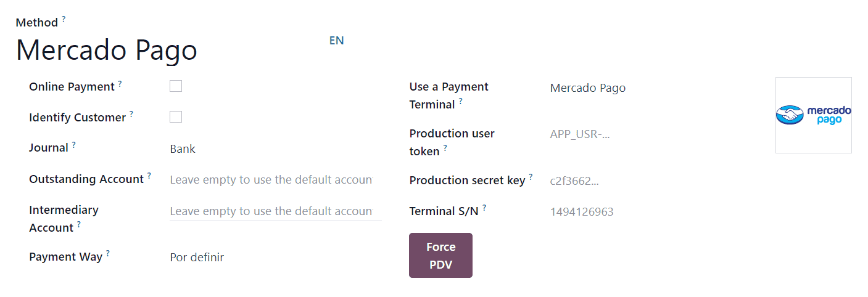Click the Journal field help tooltip icon
This screenshot has width=868, height=297.
point(74,145)
